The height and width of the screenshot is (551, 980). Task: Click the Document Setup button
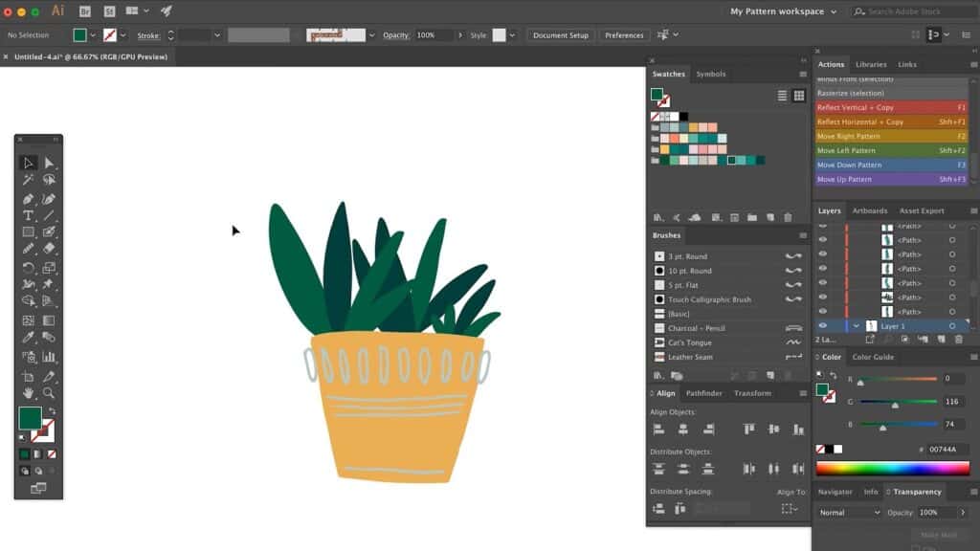point(561,35)
